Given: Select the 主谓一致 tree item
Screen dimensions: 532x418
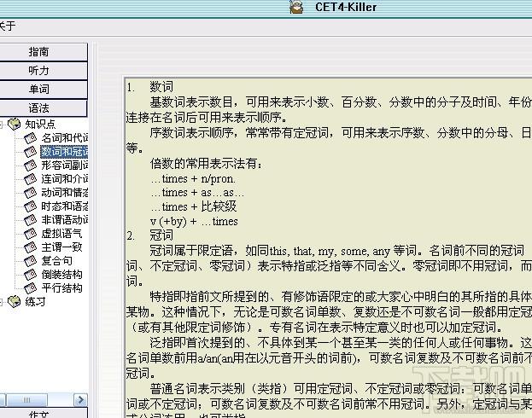Looking at the screenshot, I should pyautogui.click(x=61, y=247).
